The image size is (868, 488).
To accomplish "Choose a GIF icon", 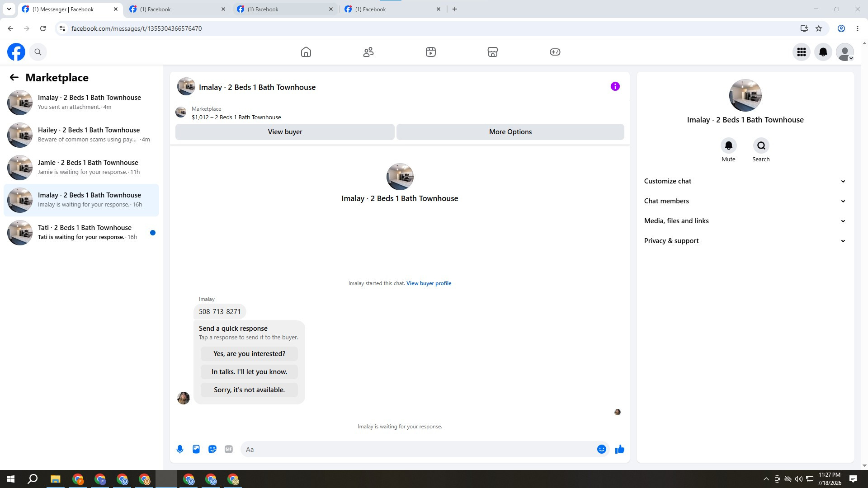I will click(229, 449).
